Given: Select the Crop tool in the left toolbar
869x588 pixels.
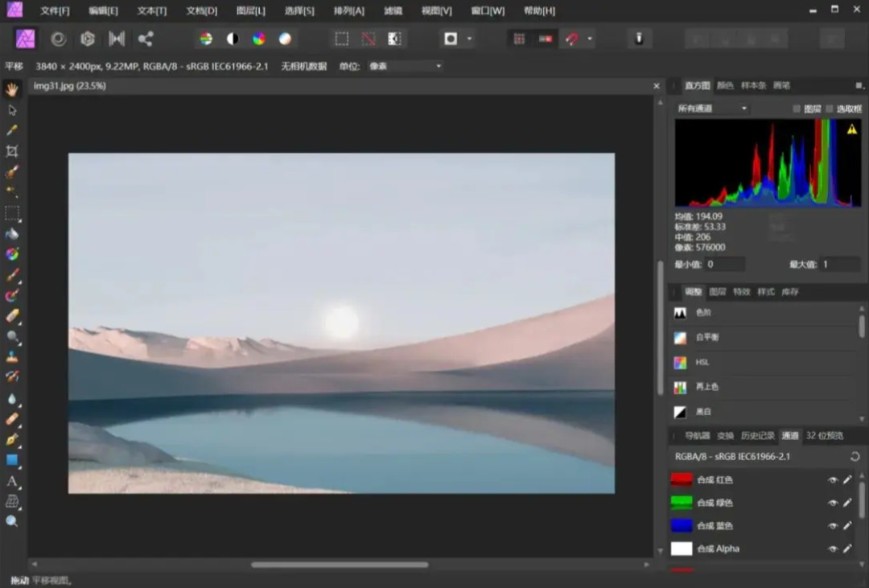Looking at the screenshot, I should pyautogui.click(x=12, y=151).
